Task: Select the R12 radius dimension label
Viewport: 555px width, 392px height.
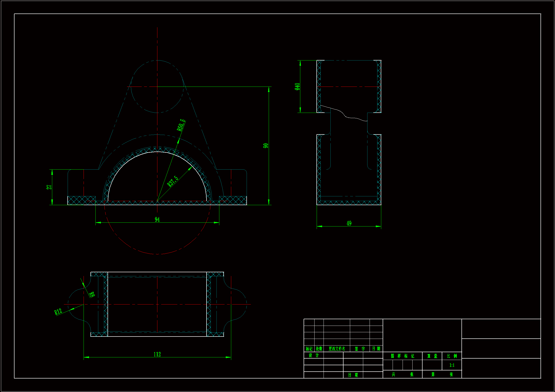Action: (58, 312)
